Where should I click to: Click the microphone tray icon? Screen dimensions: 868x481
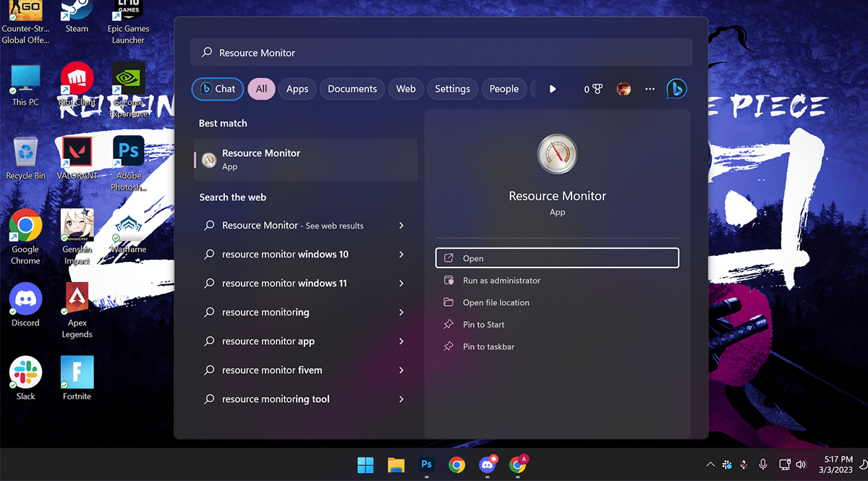pos(763,464)
